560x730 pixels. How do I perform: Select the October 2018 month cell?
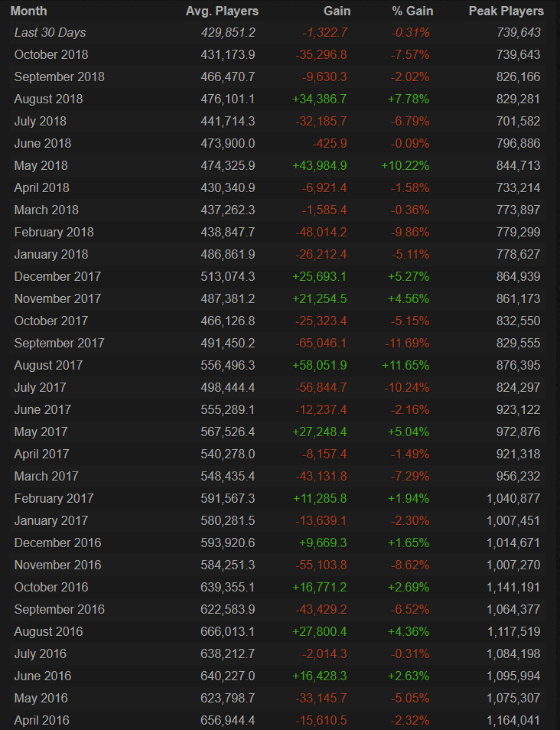[x=51, y=54]
